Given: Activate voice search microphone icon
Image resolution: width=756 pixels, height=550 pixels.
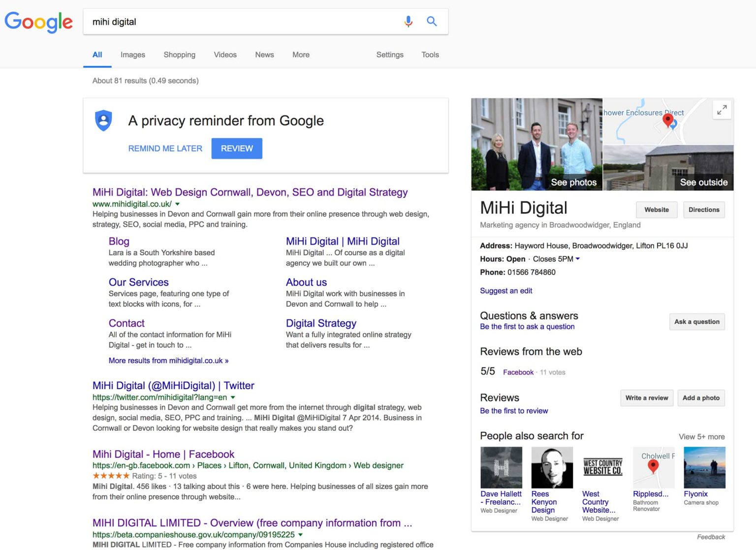Looking at the screenshot, I should click(x=408, y=22).
